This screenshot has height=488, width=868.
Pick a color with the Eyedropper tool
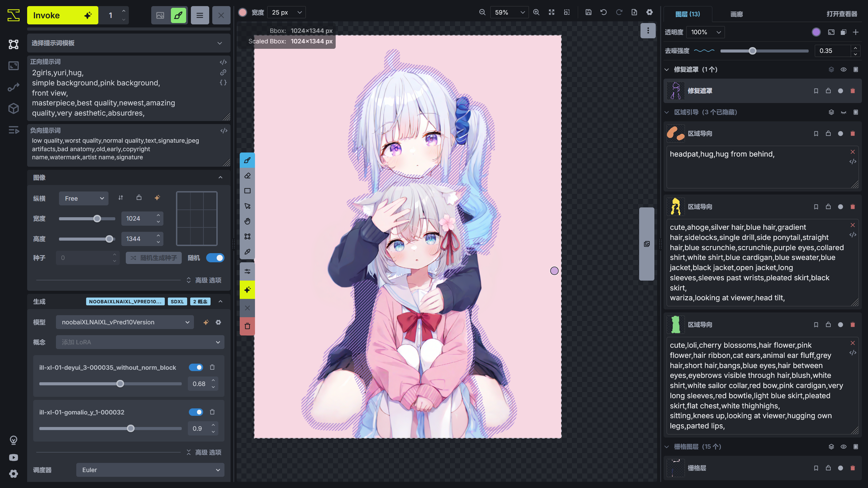[x=247, y=252]
